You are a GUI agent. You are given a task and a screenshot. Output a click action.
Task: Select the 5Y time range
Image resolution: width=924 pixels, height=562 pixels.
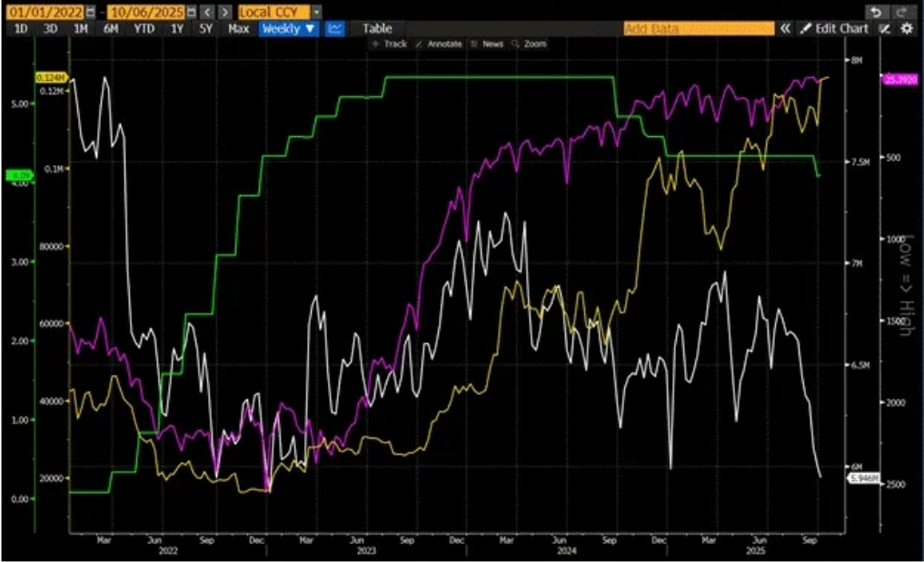click(x=206, y=28)
